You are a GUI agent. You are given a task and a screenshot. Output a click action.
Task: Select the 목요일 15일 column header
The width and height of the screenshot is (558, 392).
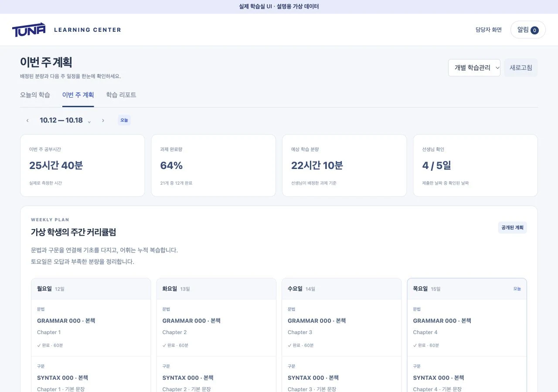467,289
